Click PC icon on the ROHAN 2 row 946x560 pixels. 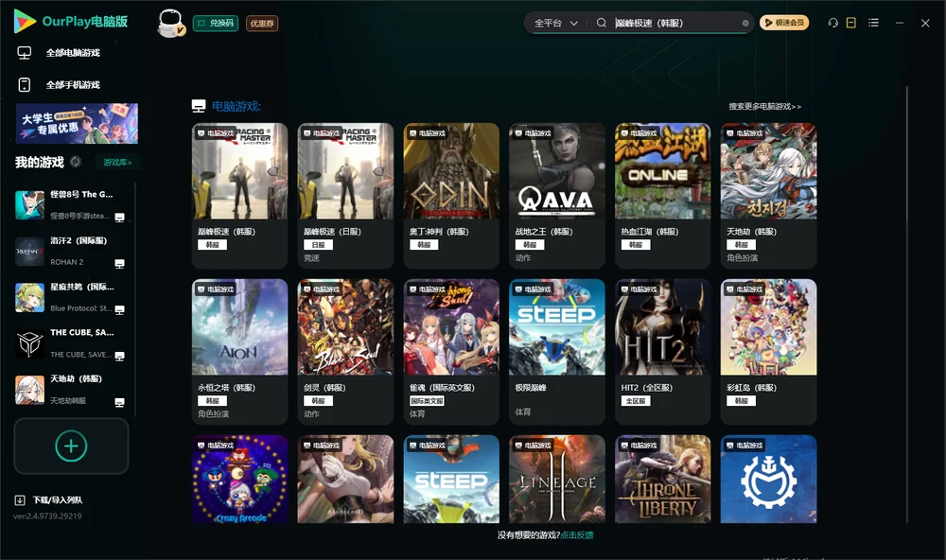(x=120, y=264)
